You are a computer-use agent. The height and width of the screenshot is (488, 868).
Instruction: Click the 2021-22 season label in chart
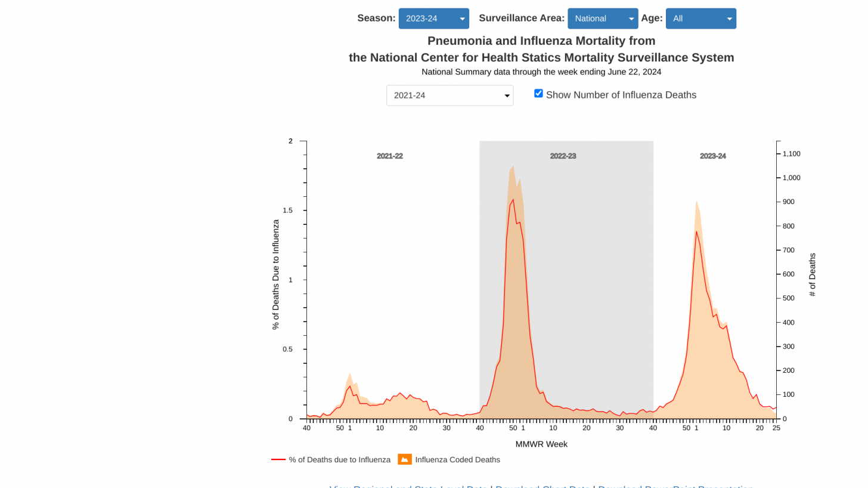[x=390, y=156]
